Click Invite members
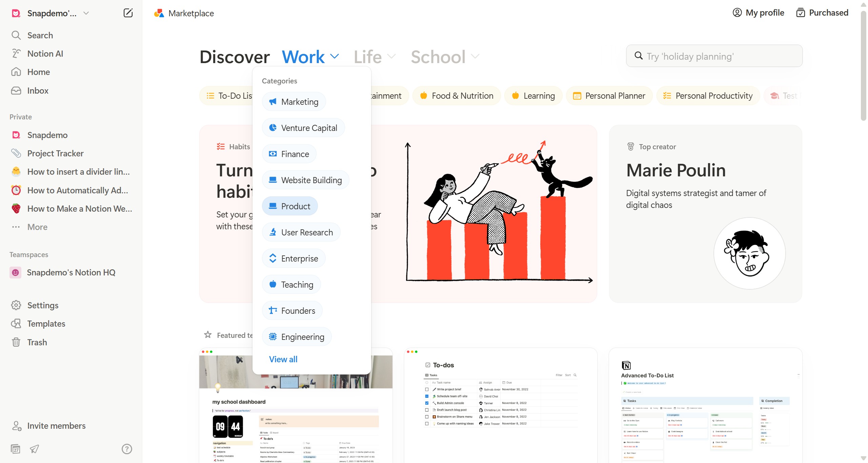Viewport: 868px width, 463px height. coord(71,426)
